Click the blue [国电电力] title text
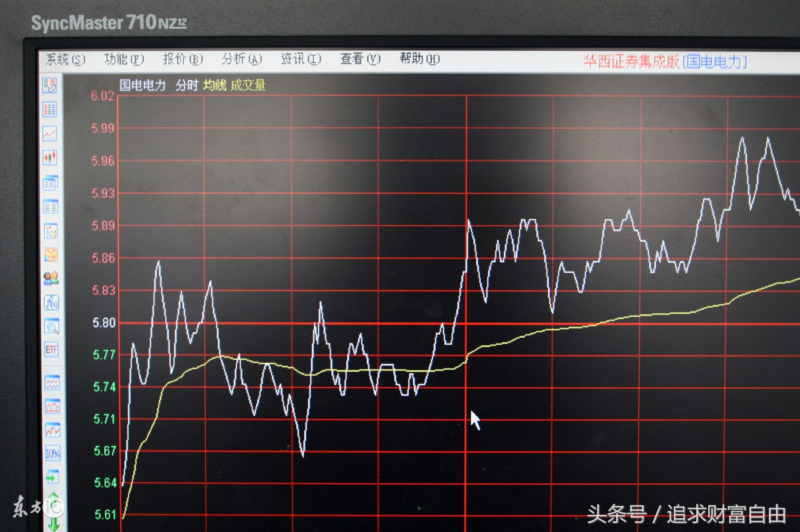800x532 pixels. tap(715, 62)
